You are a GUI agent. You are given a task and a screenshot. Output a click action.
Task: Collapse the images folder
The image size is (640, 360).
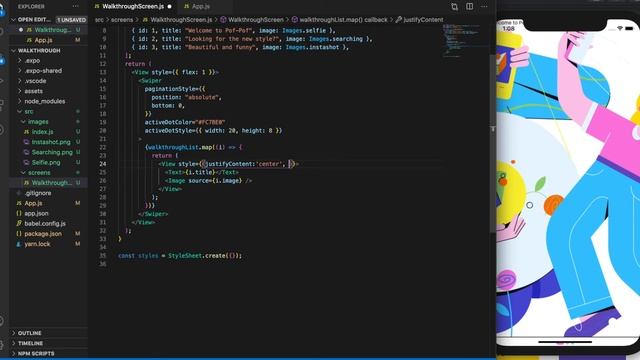pos(38,122)
